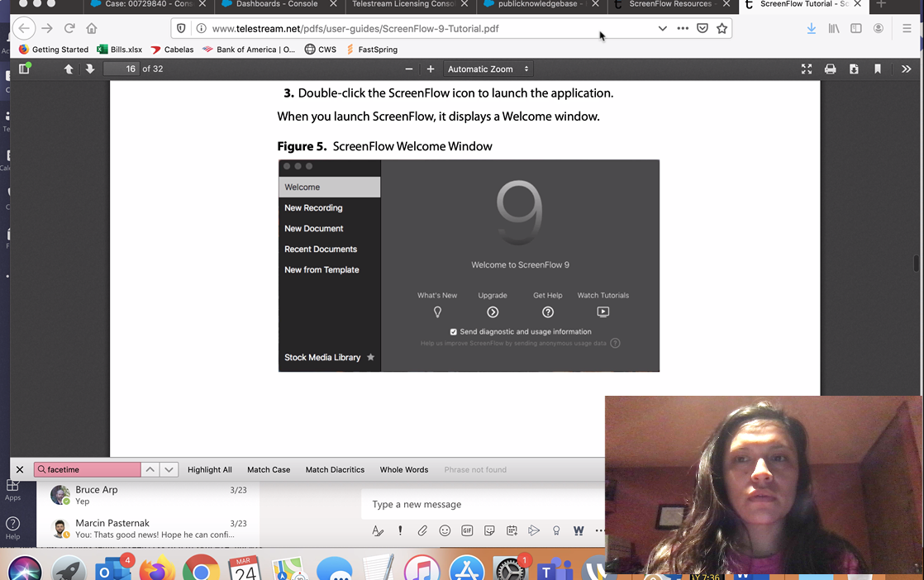This screenshot has width=924, height=580.
Task: Open Firefox library menu
Action: click(834, 28)
